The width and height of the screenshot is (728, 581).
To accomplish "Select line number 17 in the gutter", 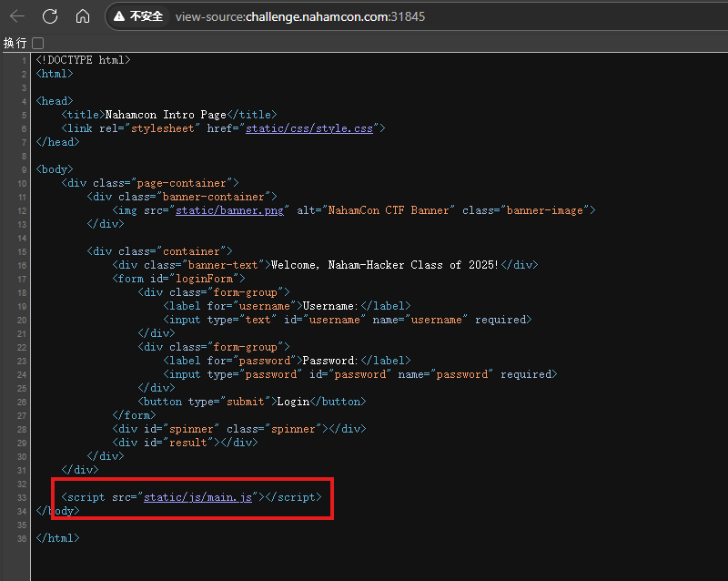I will click(22, 280).
